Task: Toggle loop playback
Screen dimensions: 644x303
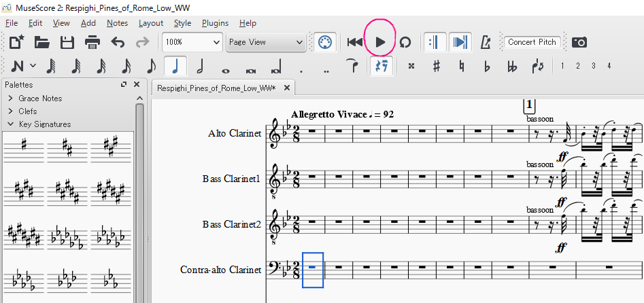Action: [x=405, y=42]
